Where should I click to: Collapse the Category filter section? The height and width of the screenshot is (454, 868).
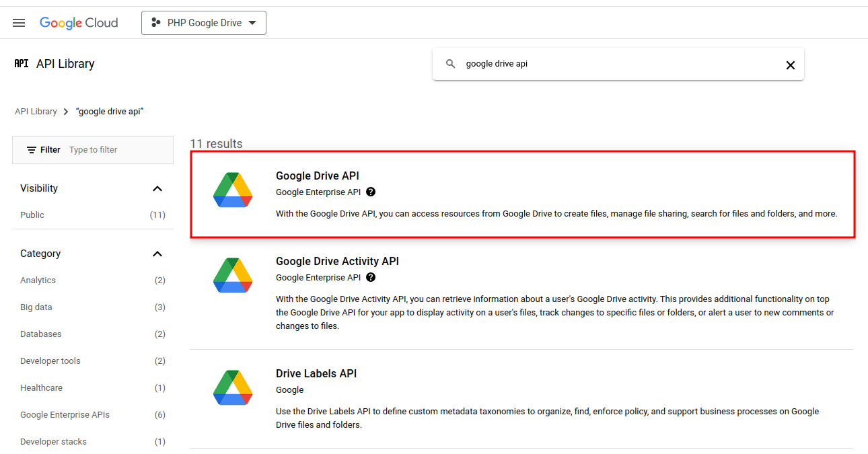(x=157, y=254)
